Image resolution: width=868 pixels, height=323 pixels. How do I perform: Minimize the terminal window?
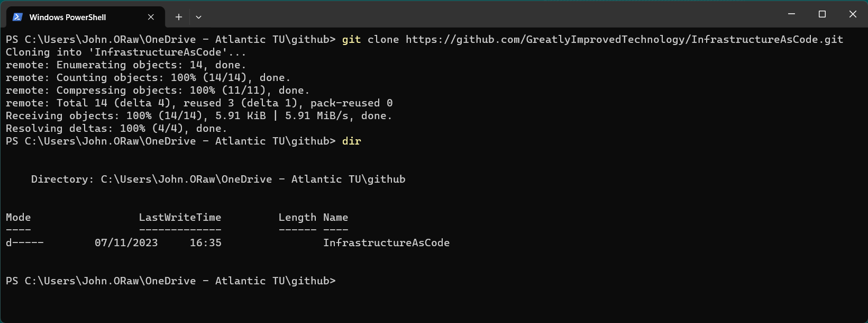791,14
